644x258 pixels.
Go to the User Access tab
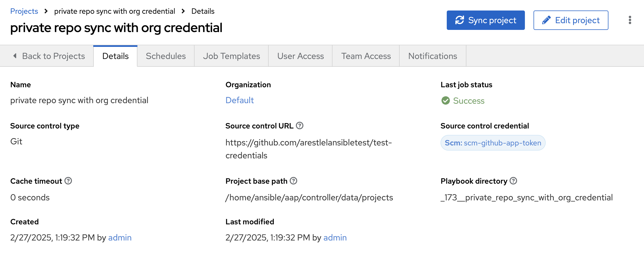[x=300, y=56]
